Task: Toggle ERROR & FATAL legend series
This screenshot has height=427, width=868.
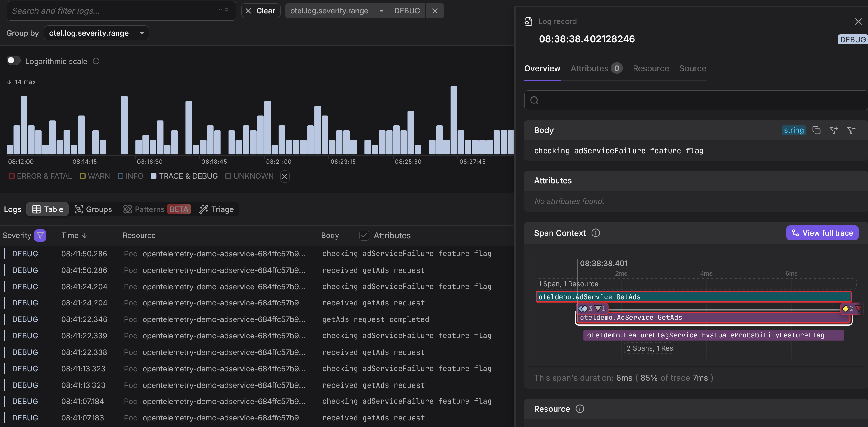Action: (40, 176)
